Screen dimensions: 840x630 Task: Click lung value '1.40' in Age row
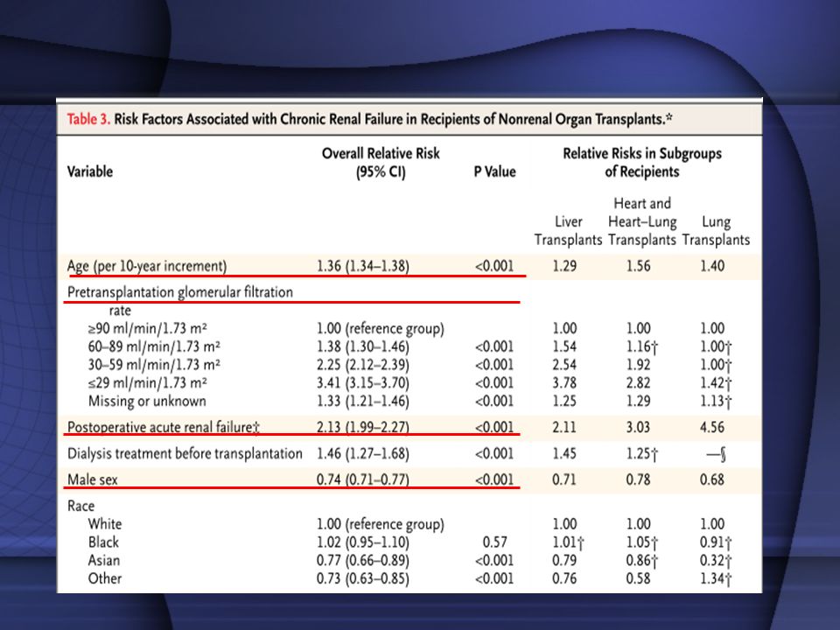coord(712,266)
